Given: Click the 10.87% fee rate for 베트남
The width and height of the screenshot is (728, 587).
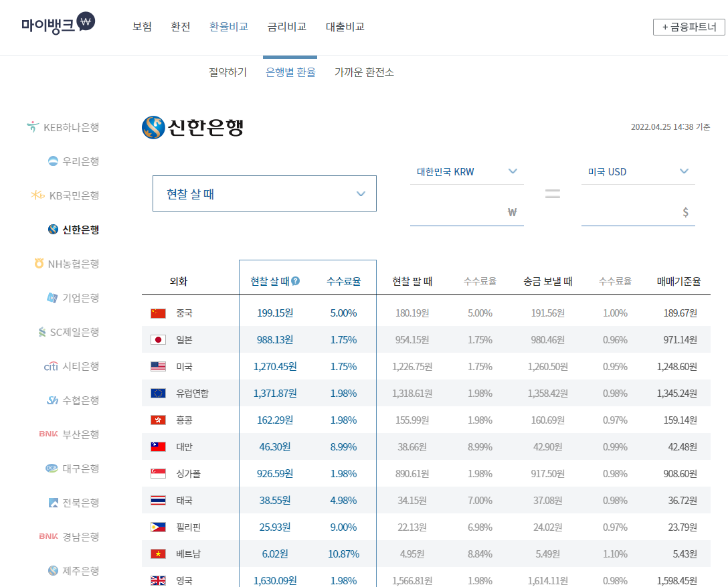Looking at the screenshot, I should pyautogui.click(x=343, y=554).
